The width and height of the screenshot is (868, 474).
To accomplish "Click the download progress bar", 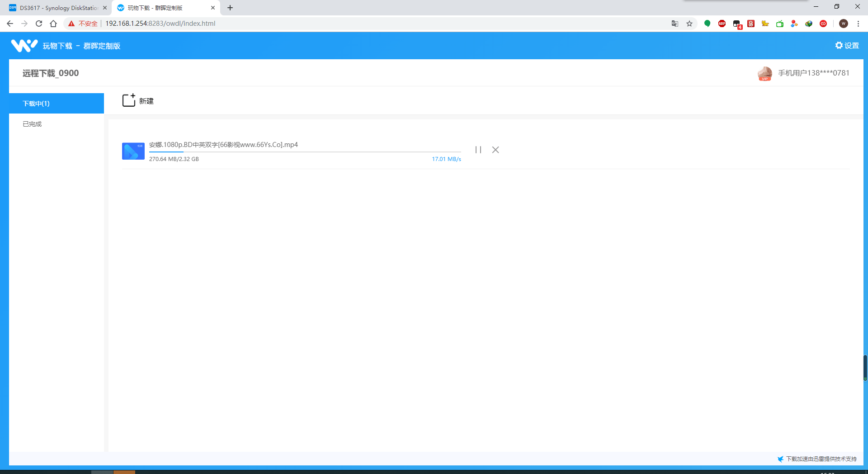I will [x=305, y=152].
